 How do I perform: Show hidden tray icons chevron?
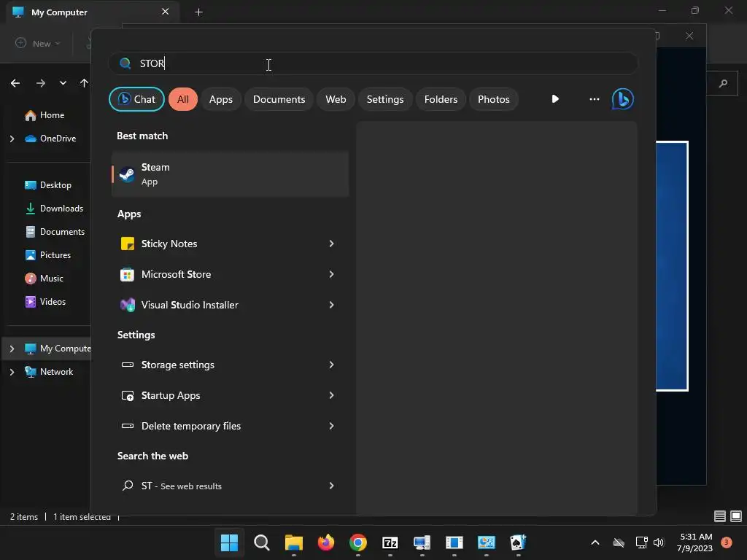click(x=595, y=542)
